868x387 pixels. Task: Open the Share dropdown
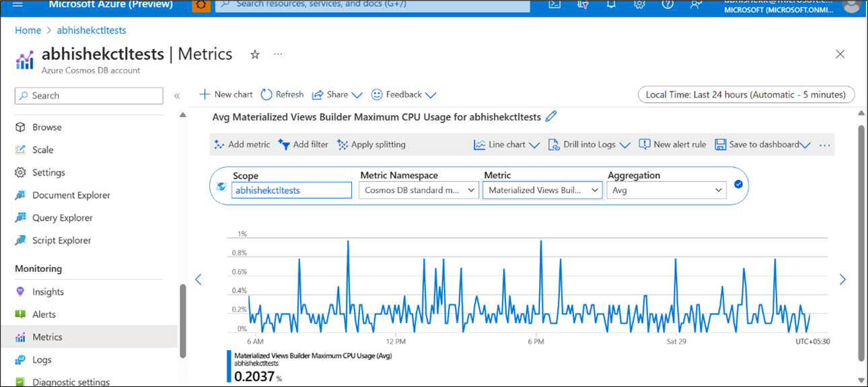coord(337,95)
